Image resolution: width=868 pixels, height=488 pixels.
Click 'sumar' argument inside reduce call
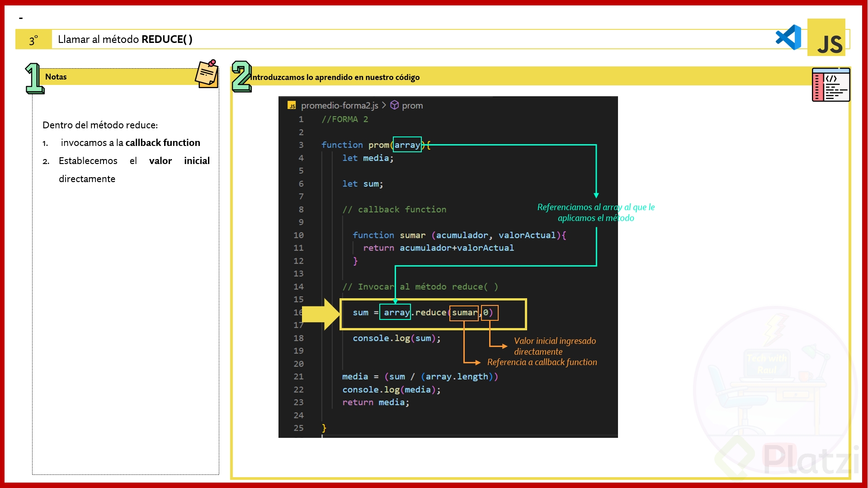pyautogui.click(x=464, y=313)
